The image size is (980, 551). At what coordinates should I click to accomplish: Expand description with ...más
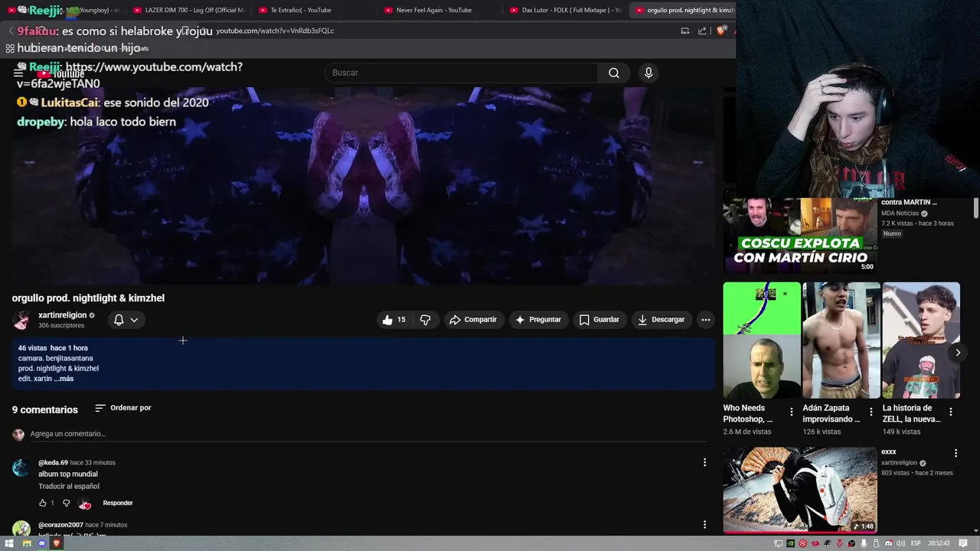click(x=64, y=379)
